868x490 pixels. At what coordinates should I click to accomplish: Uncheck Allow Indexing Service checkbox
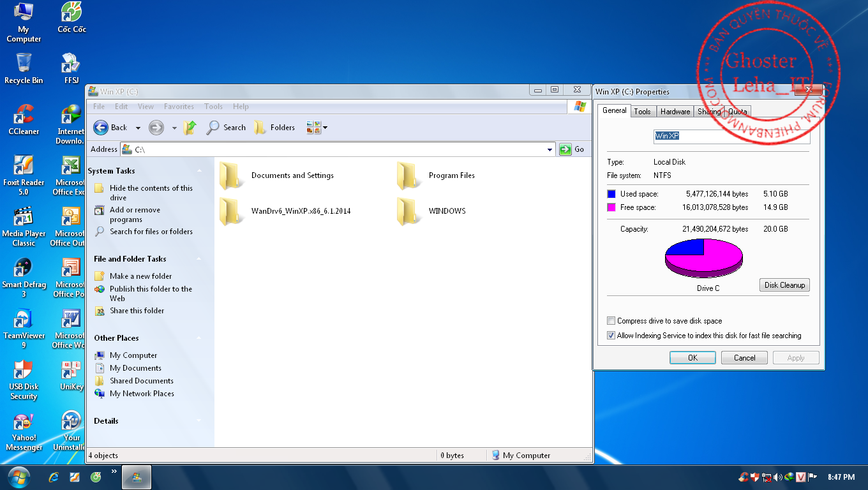611,336
